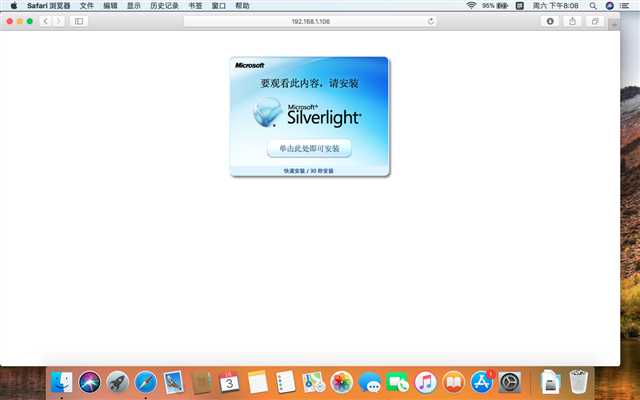Open the 书签 menu
Image resolution: width=640 pixels, height=400 pixels.
(x=195, y=6)
